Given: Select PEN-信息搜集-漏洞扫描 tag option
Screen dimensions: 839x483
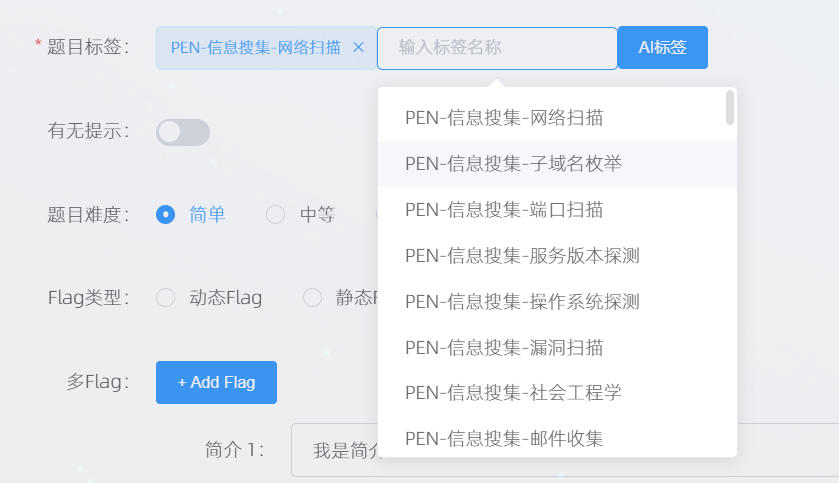Looking at the screenshot, I should click(504, 348).
